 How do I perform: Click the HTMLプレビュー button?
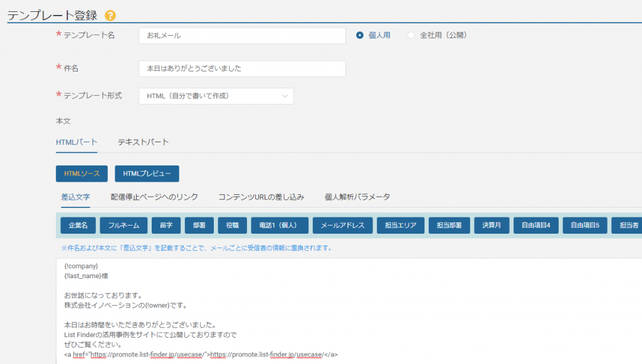pyautogui.click(x=146, y=174)
